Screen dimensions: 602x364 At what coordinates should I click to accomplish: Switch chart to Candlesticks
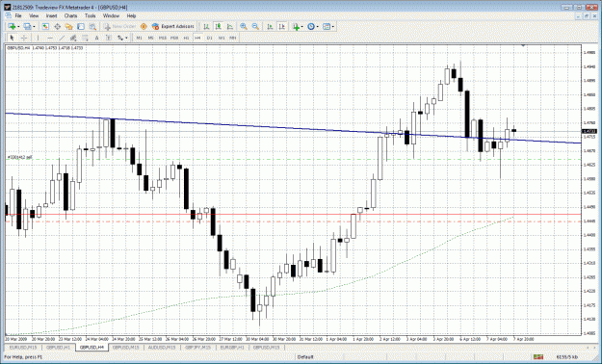tap(219, 27)
